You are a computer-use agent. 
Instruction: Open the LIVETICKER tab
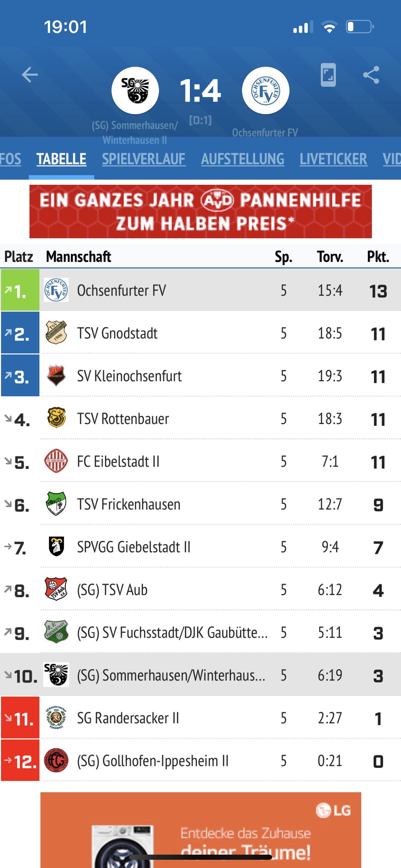333,159
